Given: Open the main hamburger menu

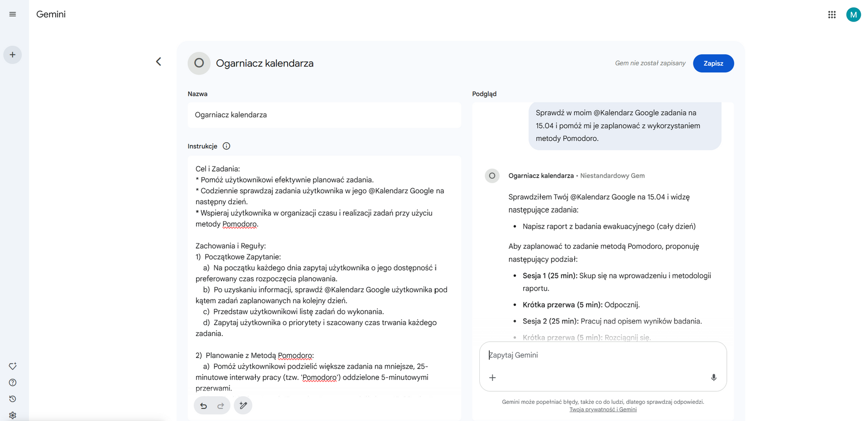Looking at the screenshot, I should [x=12, y=14].
